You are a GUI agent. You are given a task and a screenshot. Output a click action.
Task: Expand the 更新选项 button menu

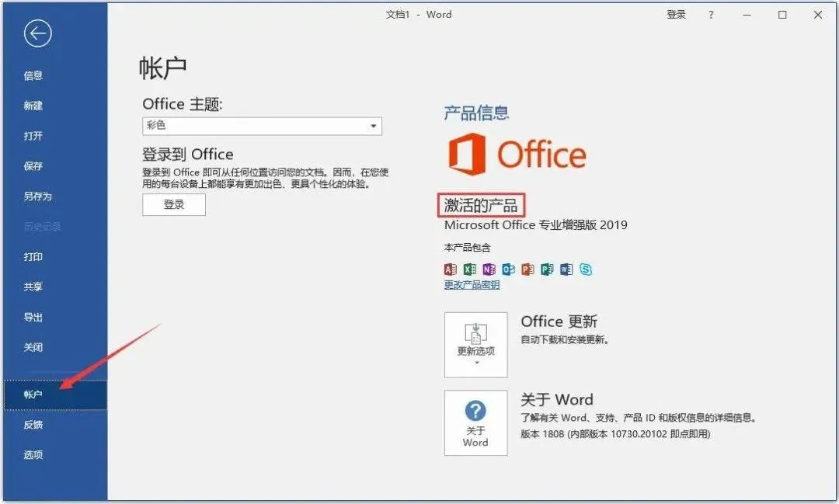(x=475, y=345)
